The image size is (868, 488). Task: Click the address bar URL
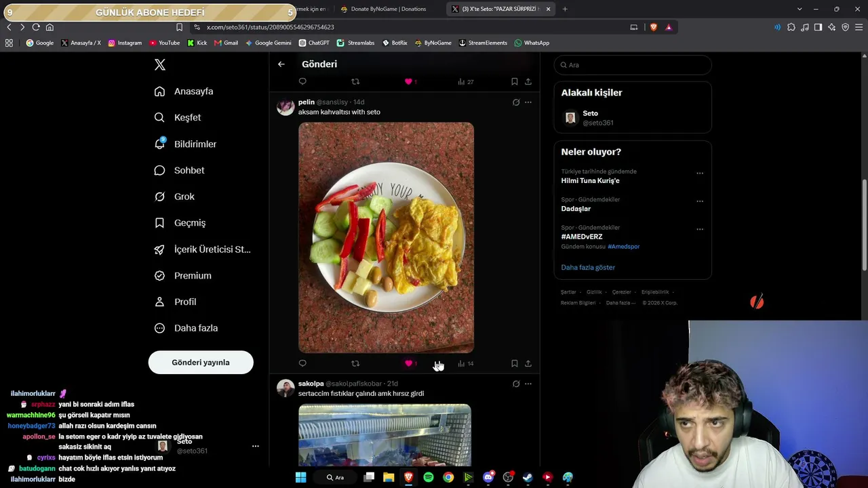click(271, 27)
